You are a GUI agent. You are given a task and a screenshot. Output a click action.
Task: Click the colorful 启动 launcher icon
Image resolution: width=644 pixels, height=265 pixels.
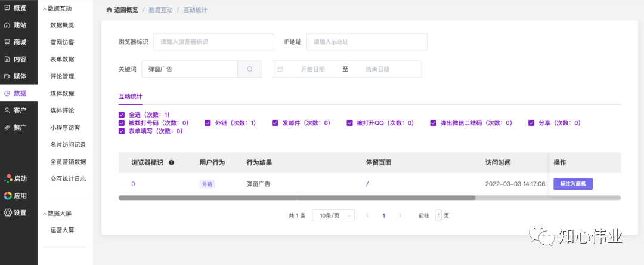tap(7, 178)
